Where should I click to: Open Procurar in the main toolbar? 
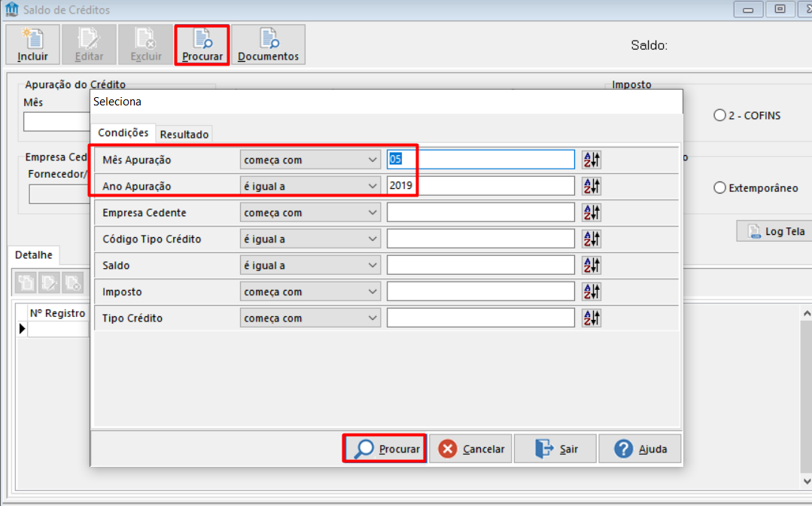[x=202, y=44]
